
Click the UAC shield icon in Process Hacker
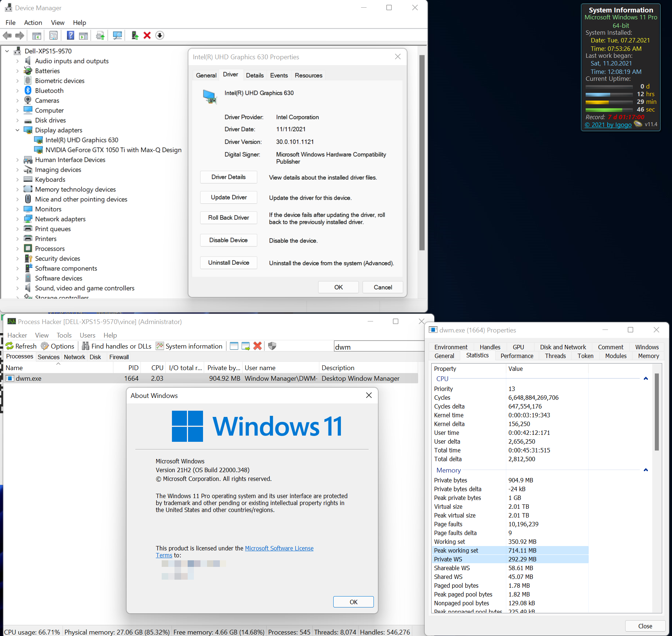click(x=271, y=346)
